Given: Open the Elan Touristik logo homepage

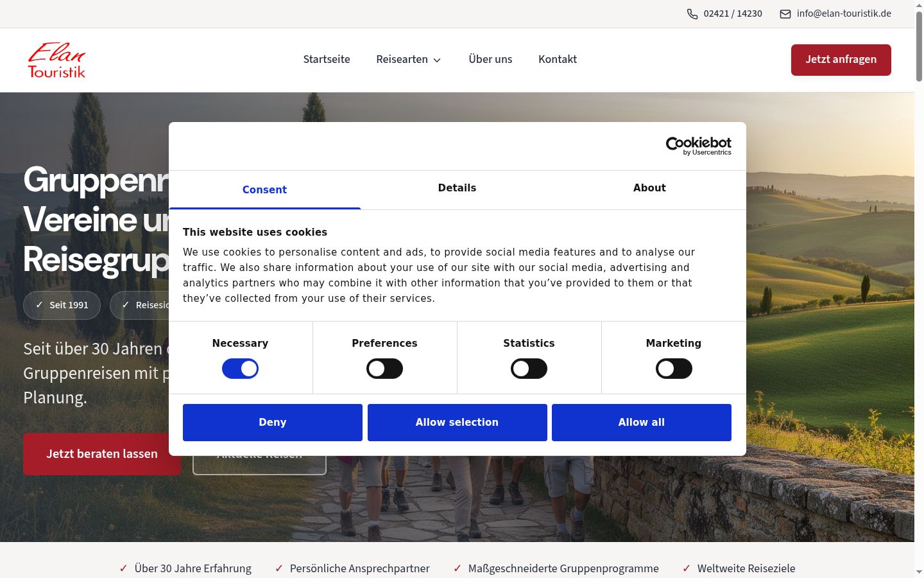Looking at the screenshot, I should pos(56,60).
